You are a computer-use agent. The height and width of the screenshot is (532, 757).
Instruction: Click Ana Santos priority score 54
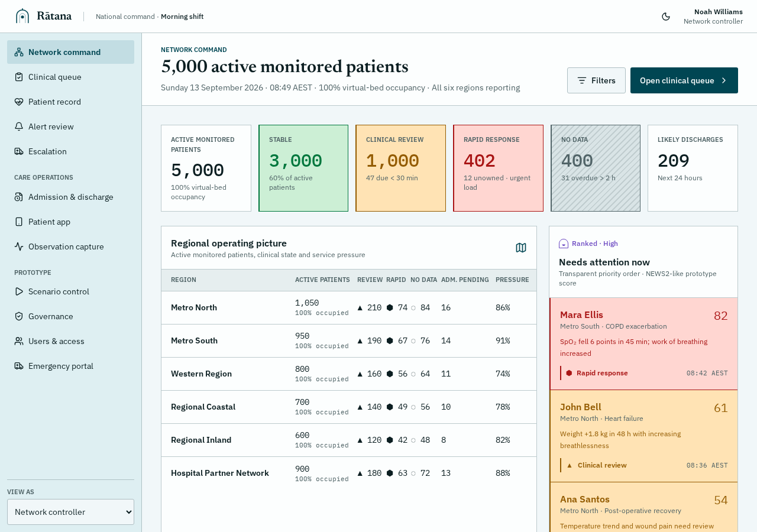click(721, 500)
